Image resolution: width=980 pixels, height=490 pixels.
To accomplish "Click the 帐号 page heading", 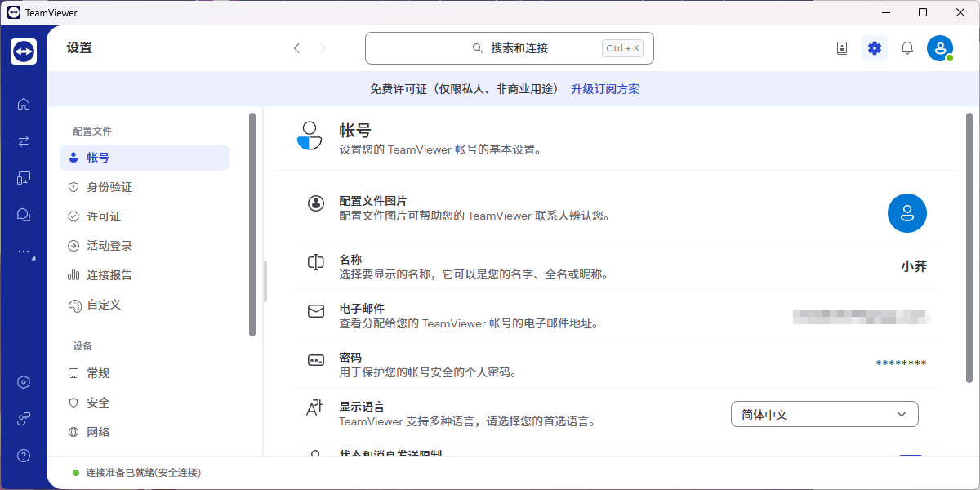I will pos(355,131).
